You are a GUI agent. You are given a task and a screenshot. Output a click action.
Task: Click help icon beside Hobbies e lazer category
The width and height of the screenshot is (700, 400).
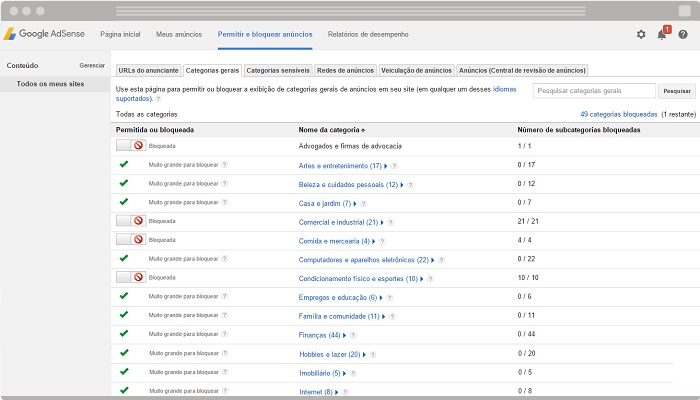[x=373, y=354]
